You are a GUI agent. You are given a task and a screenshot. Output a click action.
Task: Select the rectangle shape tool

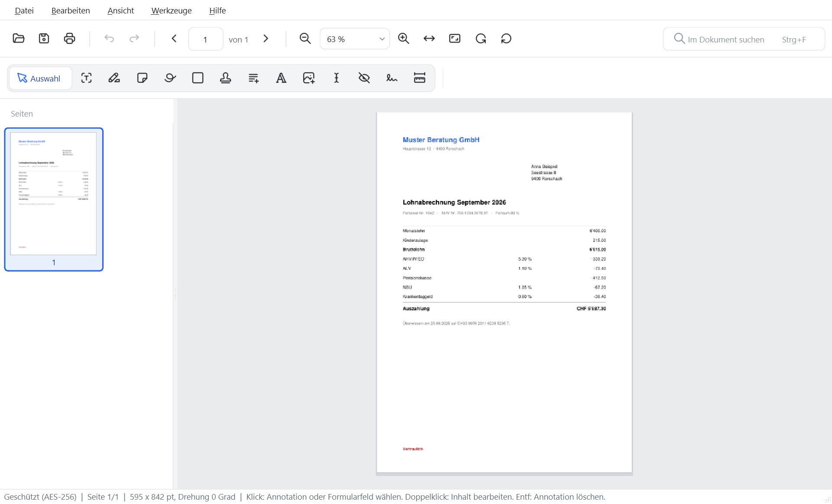click(x=198, y=78)
